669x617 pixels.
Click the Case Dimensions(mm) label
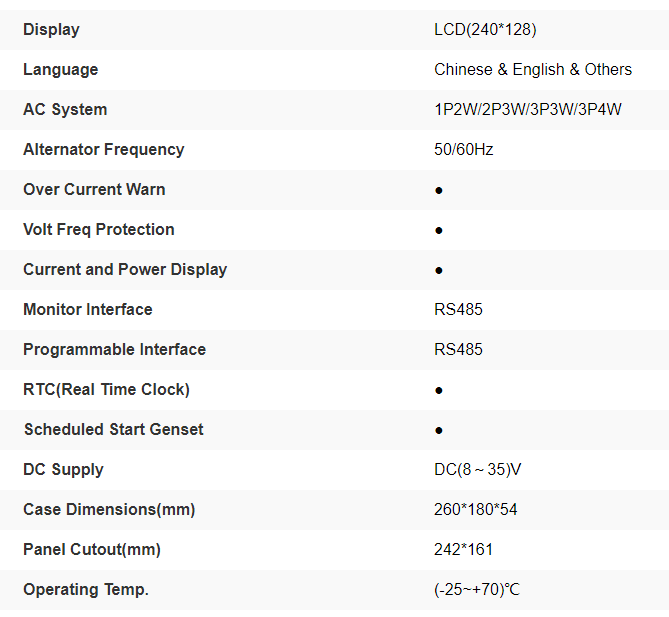(109, 510)
